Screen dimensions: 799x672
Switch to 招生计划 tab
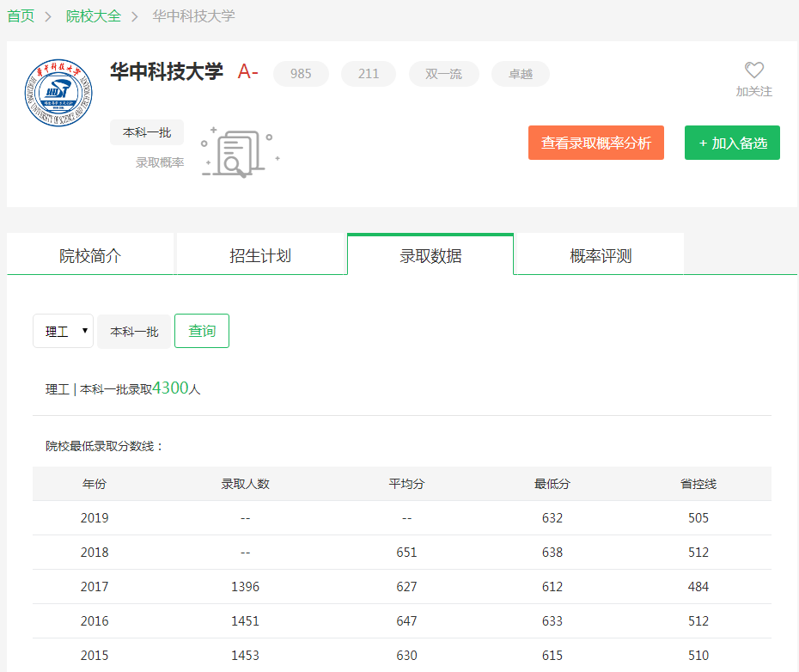[x=260, y=255]
